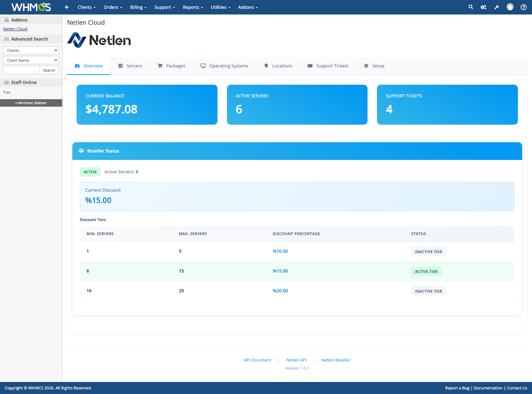Click the plus quick-add icon
532x394 pixels.
tap(67, 7)
